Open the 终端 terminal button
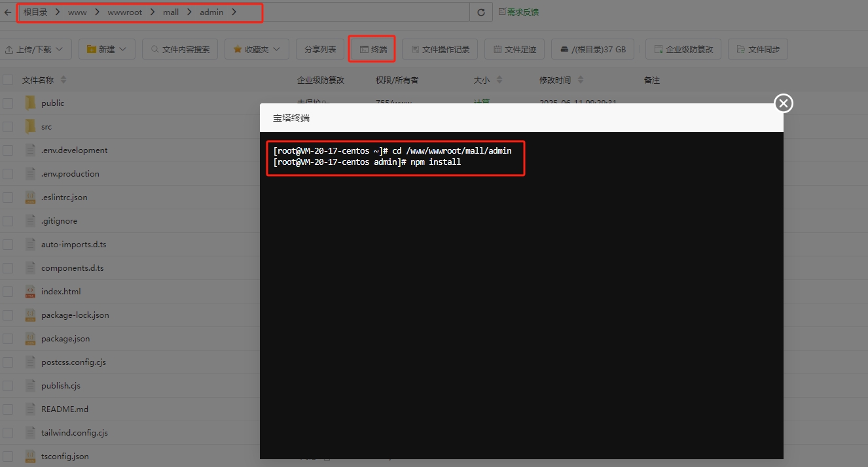Viewport: 868px width, 467px height. tap(372, 49)
